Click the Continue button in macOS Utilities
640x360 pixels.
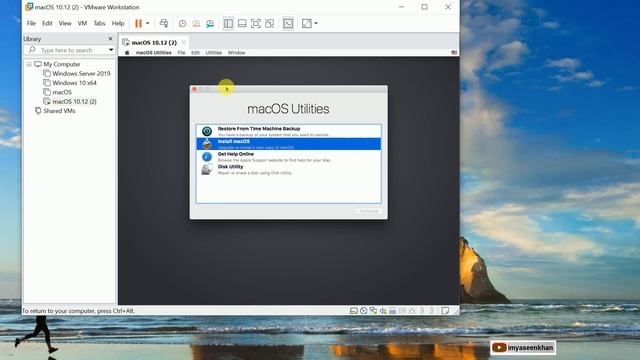click(x=369, y=211)
